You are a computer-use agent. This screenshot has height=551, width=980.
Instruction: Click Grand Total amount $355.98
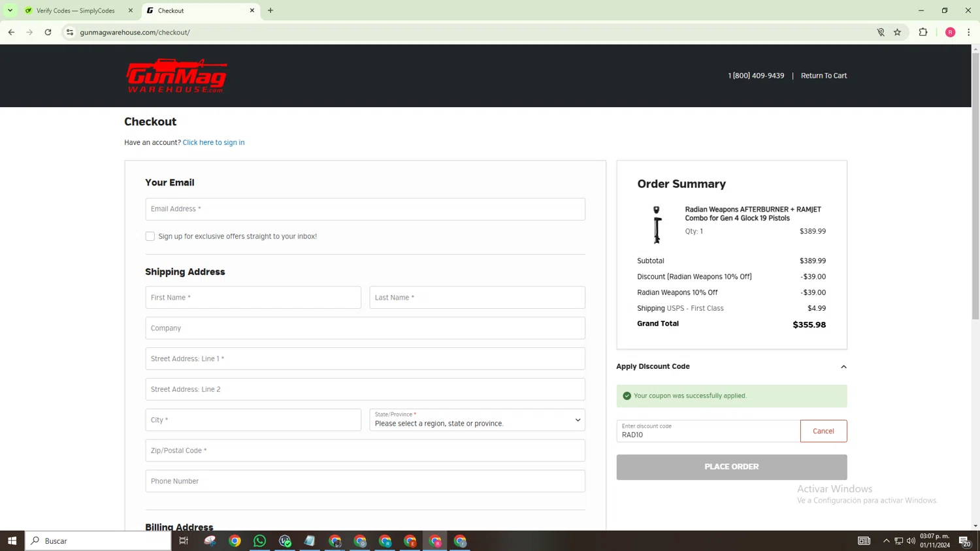809,324
